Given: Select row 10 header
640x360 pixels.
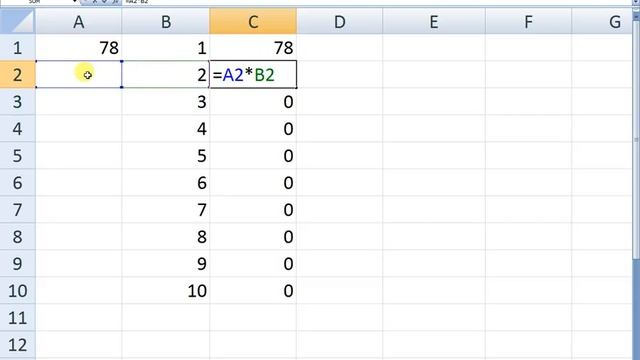Looking at the screenshot, I should tap(17, 291).
